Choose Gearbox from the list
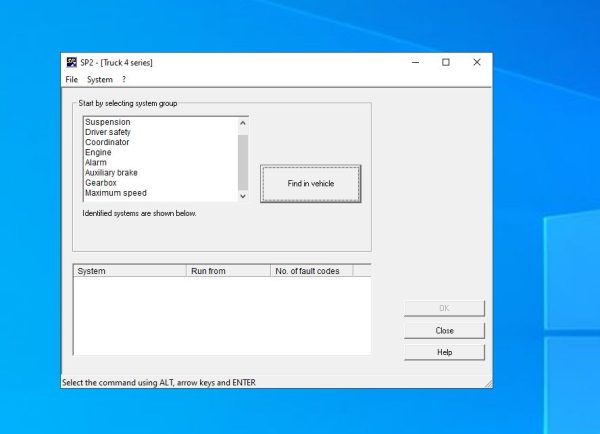 [x=160, y=183]
